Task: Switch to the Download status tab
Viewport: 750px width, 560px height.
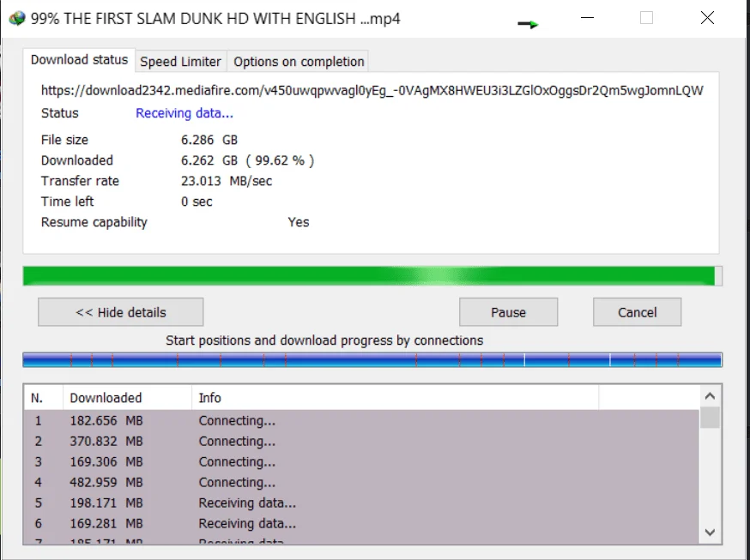Action: (x=79, y=60)
